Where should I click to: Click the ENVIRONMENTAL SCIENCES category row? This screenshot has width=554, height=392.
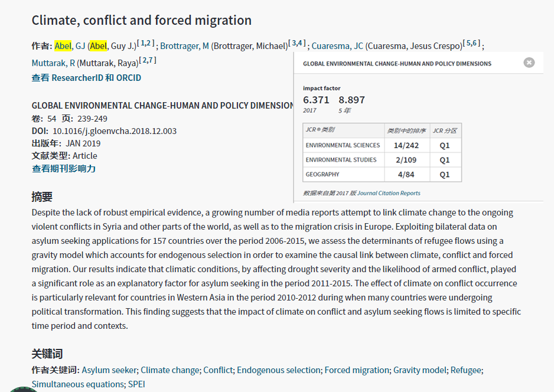click(343, 145)
